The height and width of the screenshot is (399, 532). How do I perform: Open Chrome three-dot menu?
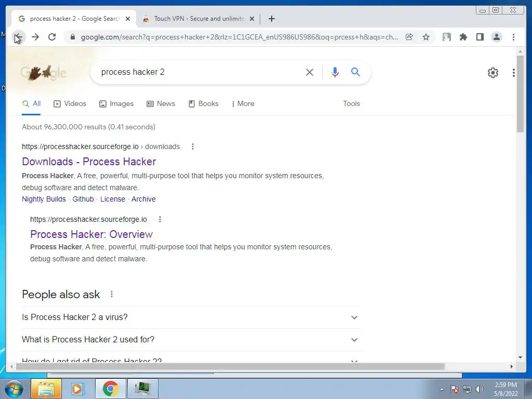tap(513, 37)
